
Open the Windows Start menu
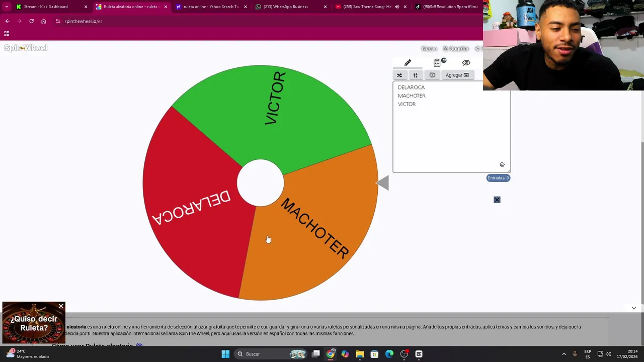225,354
